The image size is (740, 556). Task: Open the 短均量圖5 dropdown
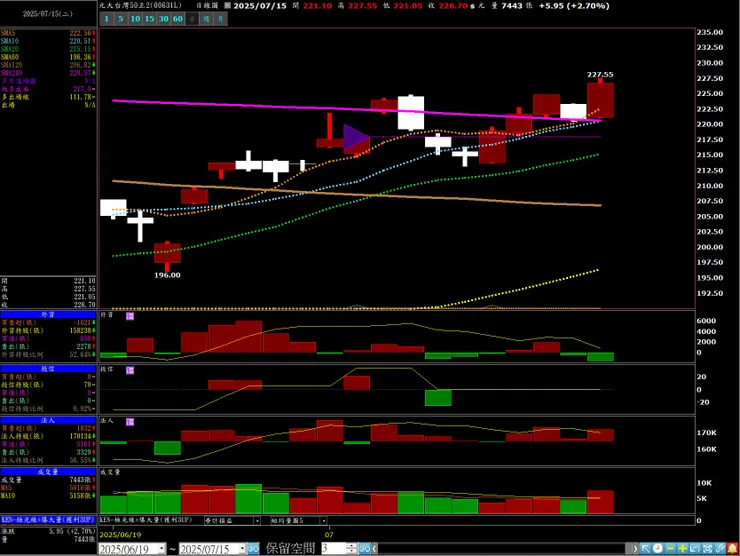pyautogui.click(x=323, y=521)
